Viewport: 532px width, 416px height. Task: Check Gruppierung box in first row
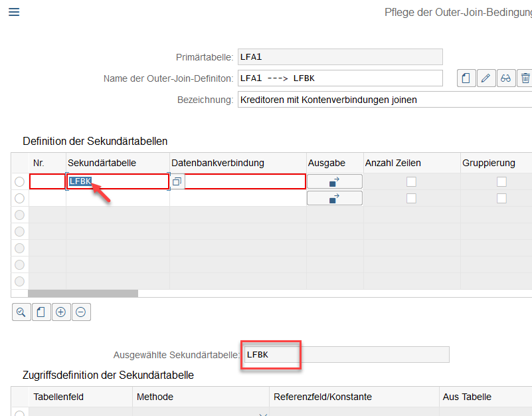(501, 181)
